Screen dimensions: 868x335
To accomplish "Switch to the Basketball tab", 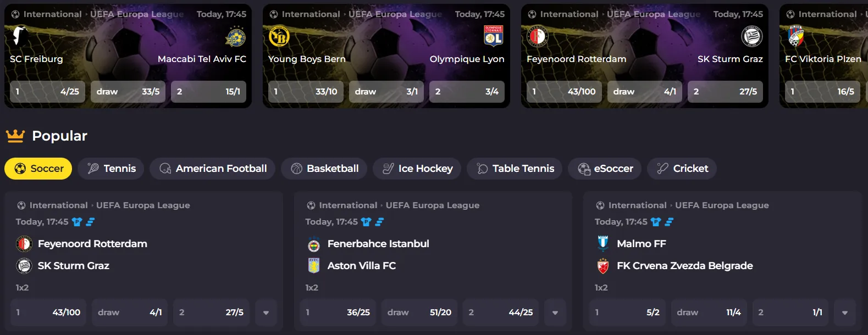I will pyautogui.click(x=324, y=169).
